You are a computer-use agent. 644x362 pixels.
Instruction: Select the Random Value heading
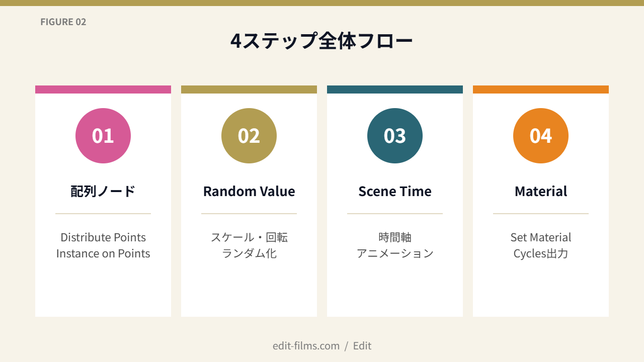(249, 192)
